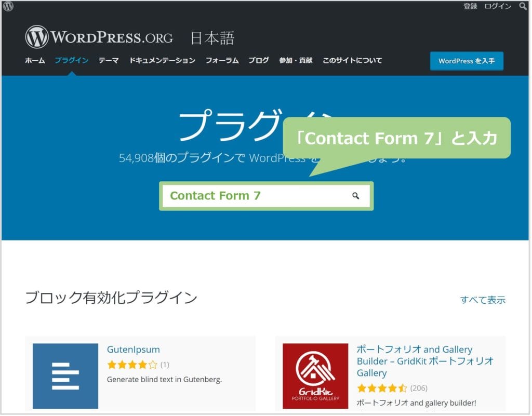Open フォーラム navigation menu item

(222, 61)
